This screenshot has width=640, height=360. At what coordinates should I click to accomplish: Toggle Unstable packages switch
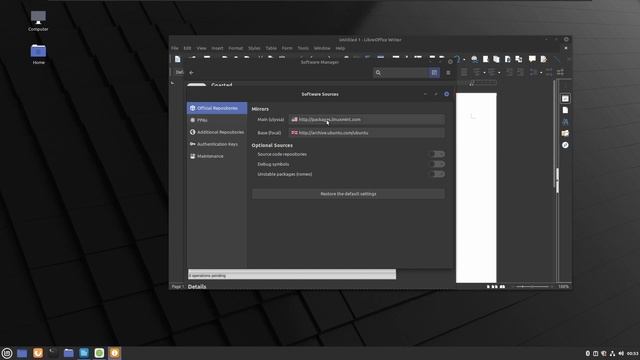coord(437,174)
